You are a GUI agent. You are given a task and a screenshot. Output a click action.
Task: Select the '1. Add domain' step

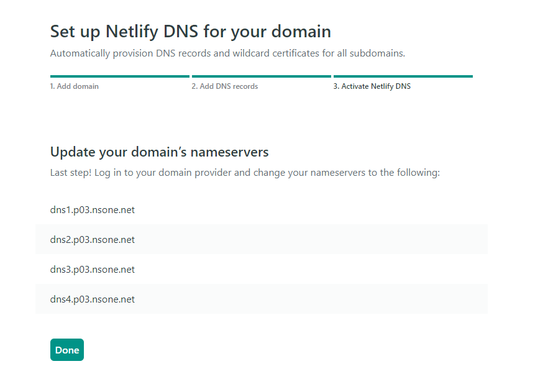pyautogui.click(x=75, y=86)
